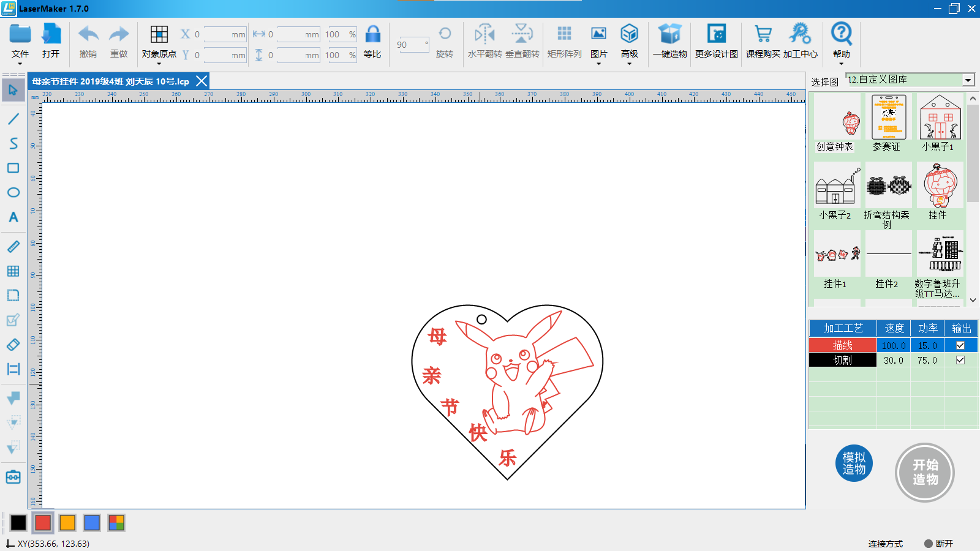
Task: Click the 描线 speed value 100.0
Action: pyautogui.click(x=894, y=345)
